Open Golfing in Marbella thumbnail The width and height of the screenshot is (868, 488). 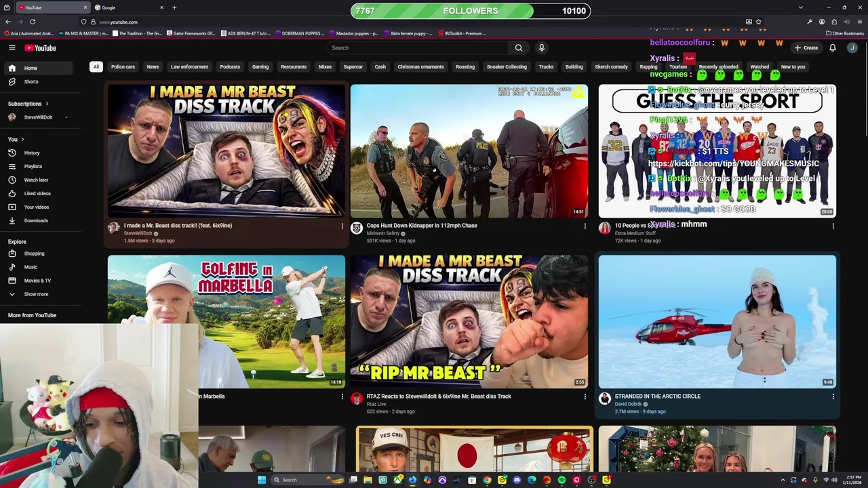tap(226, 321)
